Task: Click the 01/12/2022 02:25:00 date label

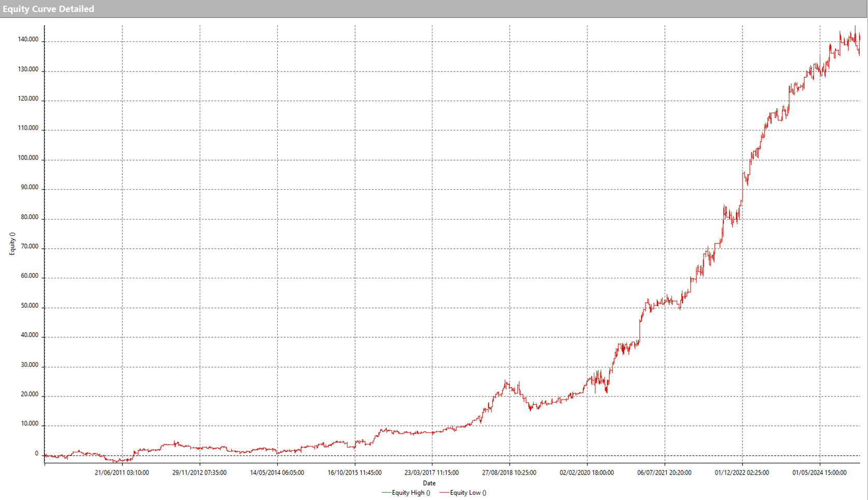Action: (x=741, y=473)
